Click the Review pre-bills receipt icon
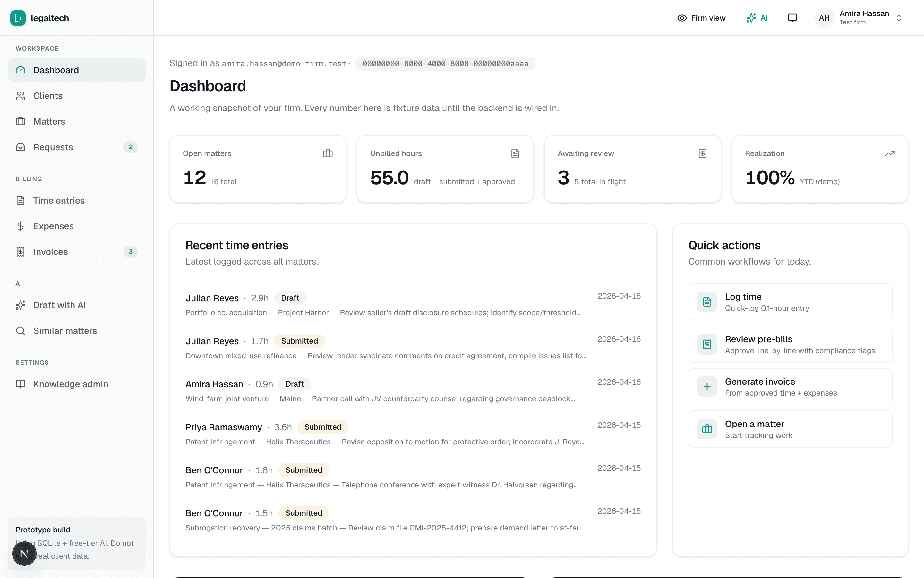Image resolution: width=924 pixels, height=578 pixels. [x=707, y=345]
